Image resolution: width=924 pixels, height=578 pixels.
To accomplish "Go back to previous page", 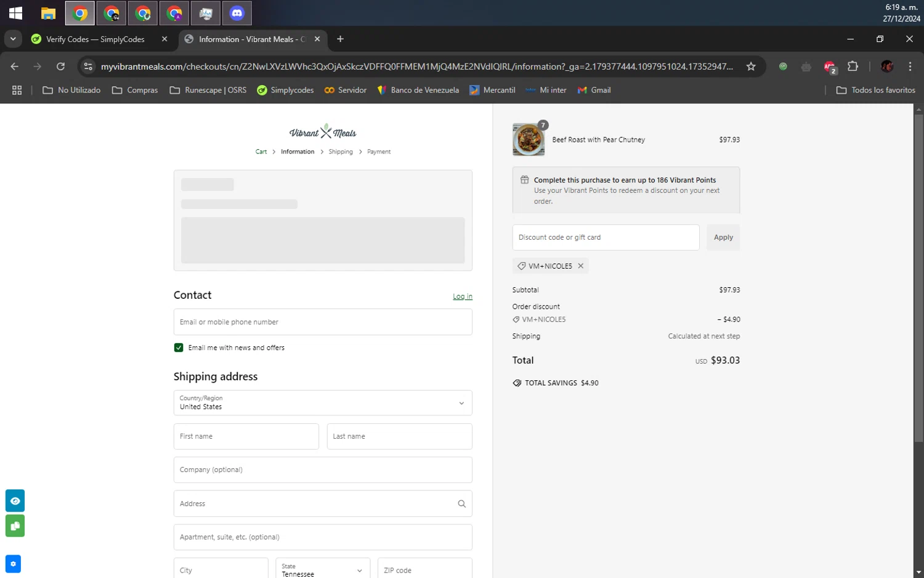I will point(15,67).
